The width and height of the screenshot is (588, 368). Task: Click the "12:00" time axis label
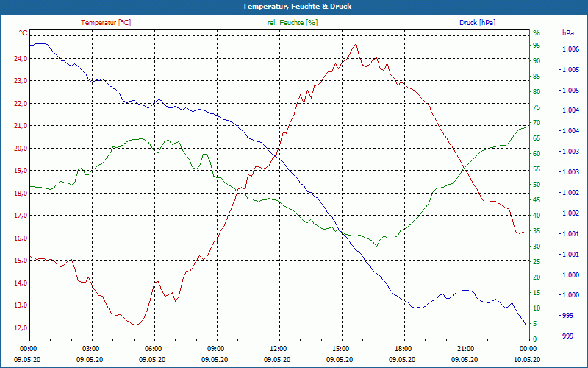coord(278,349)
